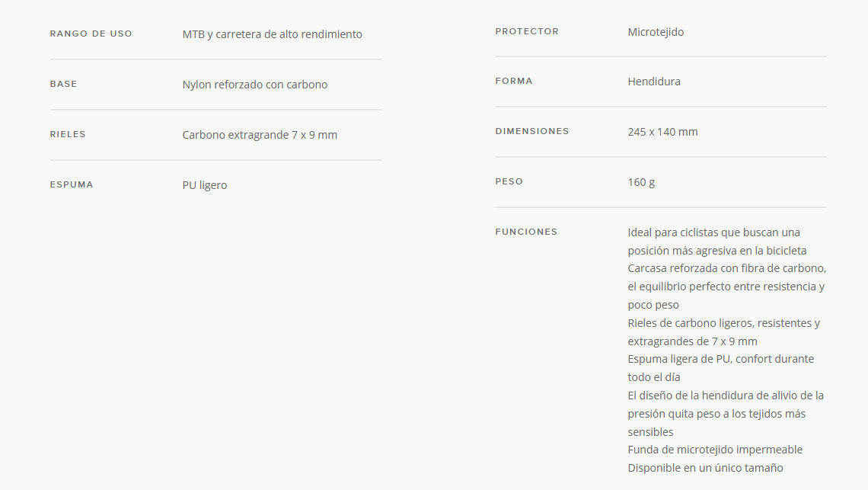Click the RIELES label
Viewport: 868px width, 490px height.
click(68, 135)
